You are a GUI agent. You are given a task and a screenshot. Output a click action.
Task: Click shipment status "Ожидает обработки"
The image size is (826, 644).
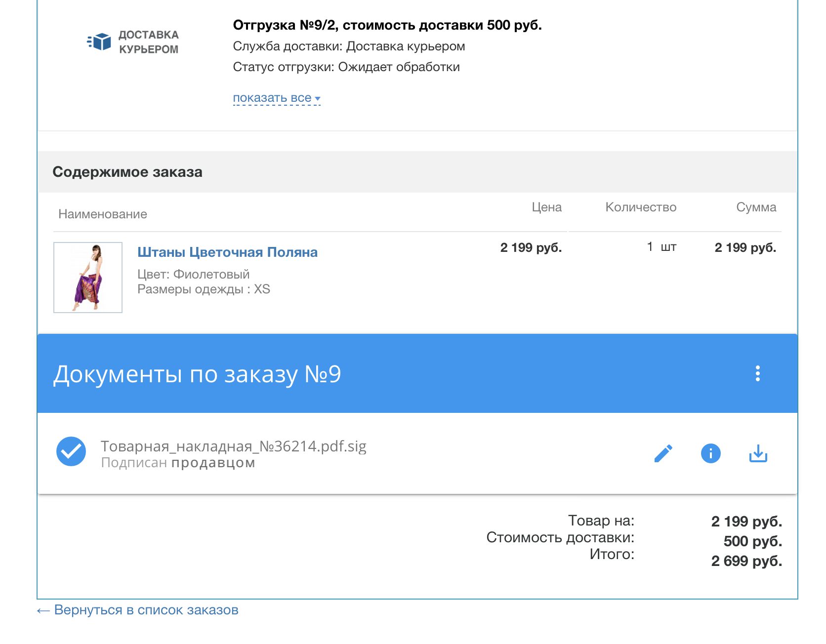coord(399,67)
